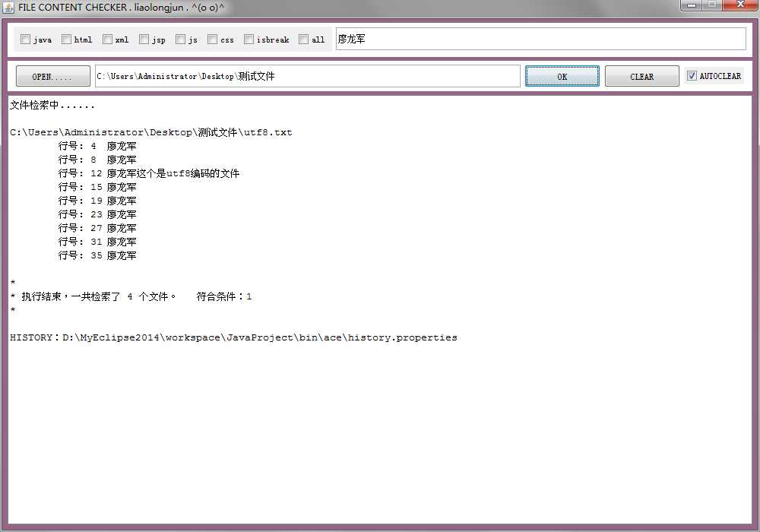Maximize the FILE CONTENT CHECKER window

[x=712, y=5]
